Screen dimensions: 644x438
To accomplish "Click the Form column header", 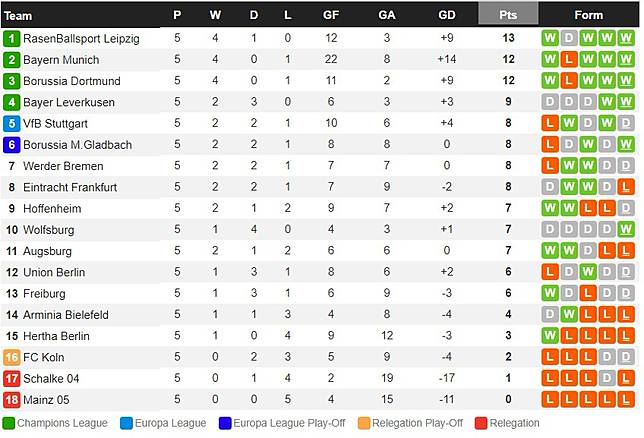I will 589,15.
